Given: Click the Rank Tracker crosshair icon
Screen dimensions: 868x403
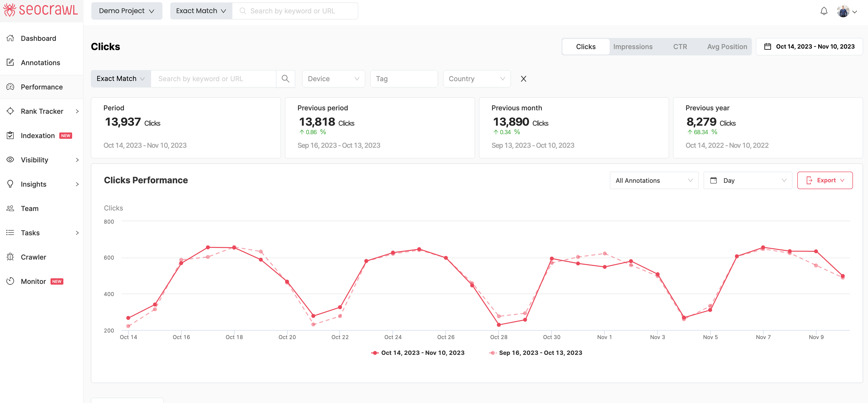Looking at the screenshot, I should (10, 111).
